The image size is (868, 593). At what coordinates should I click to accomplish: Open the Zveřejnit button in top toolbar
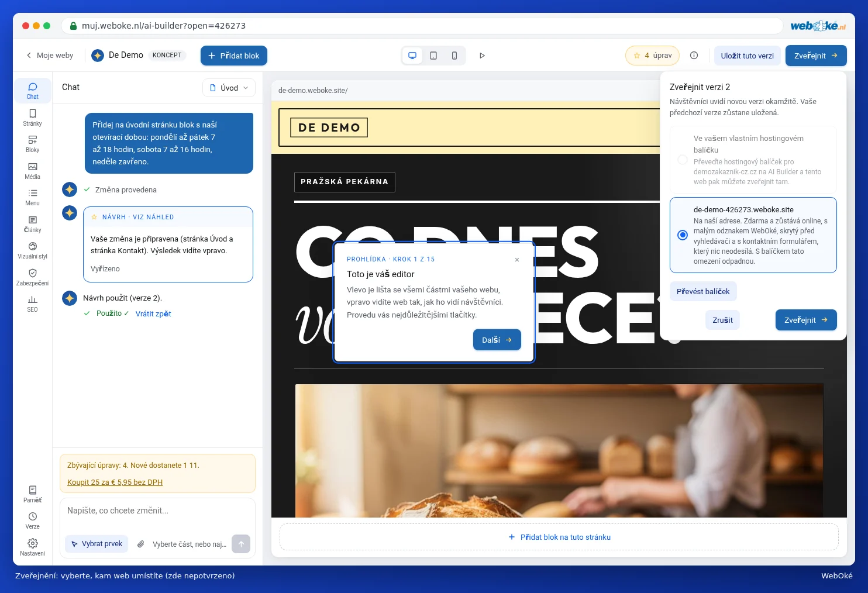(816, 56)
